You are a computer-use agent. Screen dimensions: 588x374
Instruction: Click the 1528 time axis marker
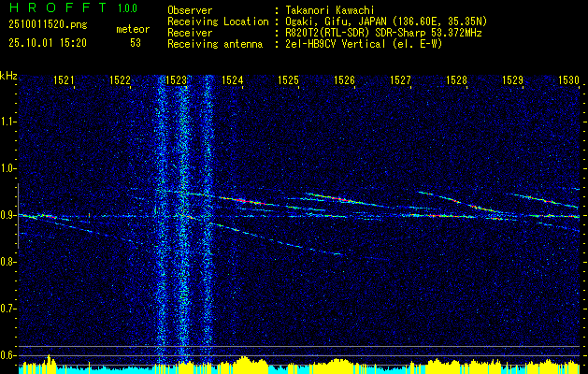coord(456,79)
